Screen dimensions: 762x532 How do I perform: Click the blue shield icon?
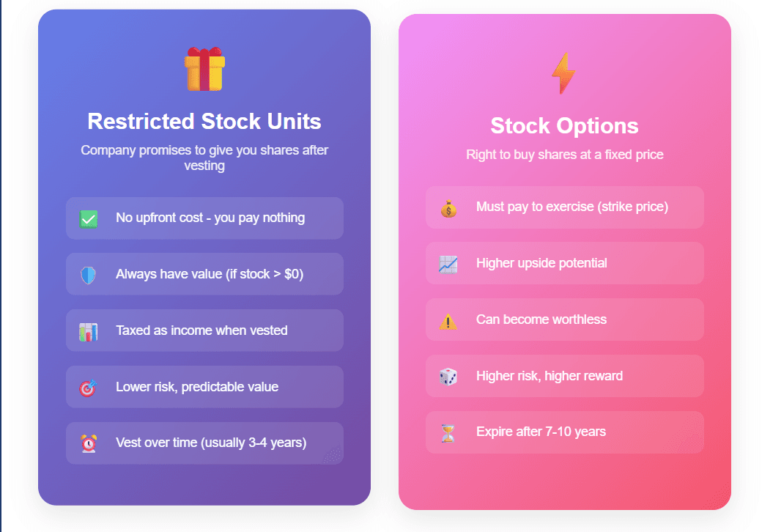[89, 275]
